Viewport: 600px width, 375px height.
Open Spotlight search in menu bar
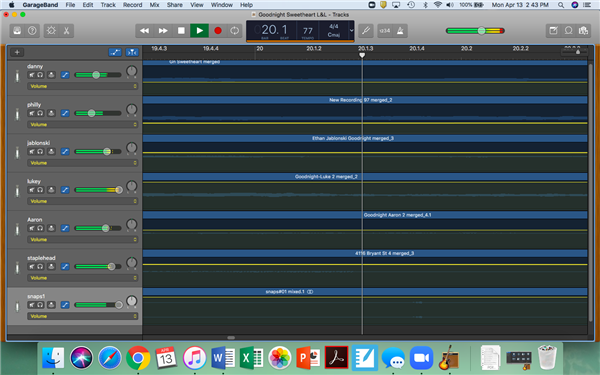(561, 5)
